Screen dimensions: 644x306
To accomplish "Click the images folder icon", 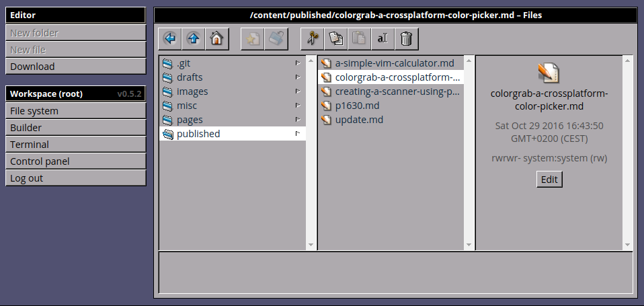I will click(x=167, y=91).
